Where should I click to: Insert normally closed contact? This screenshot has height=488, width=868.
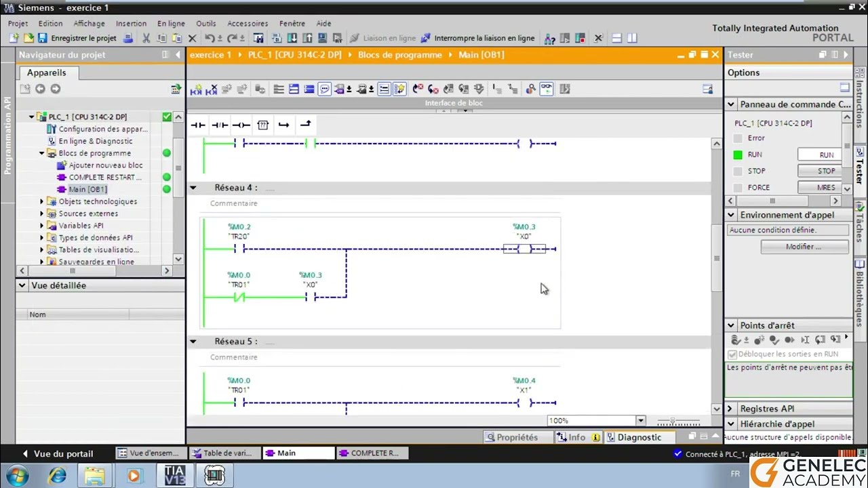click(220, 125)
